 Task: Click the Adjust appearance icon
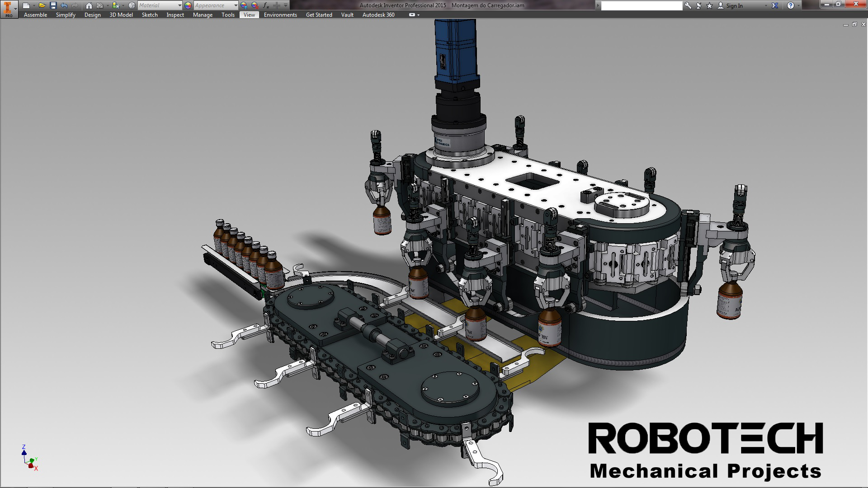point(244,5)
